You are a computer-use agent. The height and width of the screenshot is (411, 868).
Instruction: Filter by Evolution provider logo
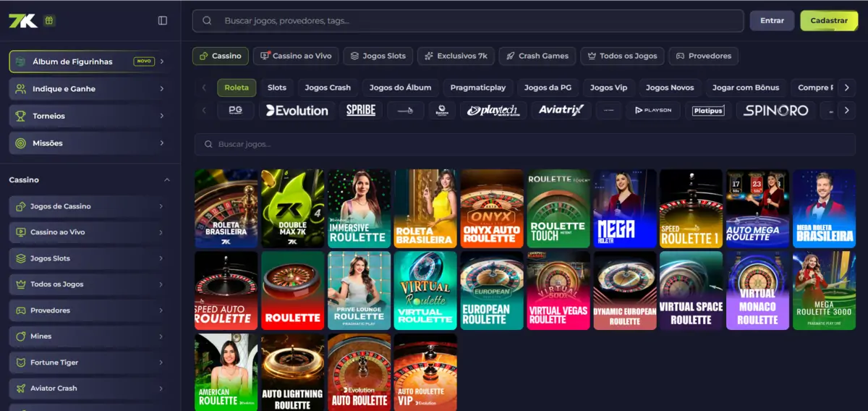pos(297,111)
